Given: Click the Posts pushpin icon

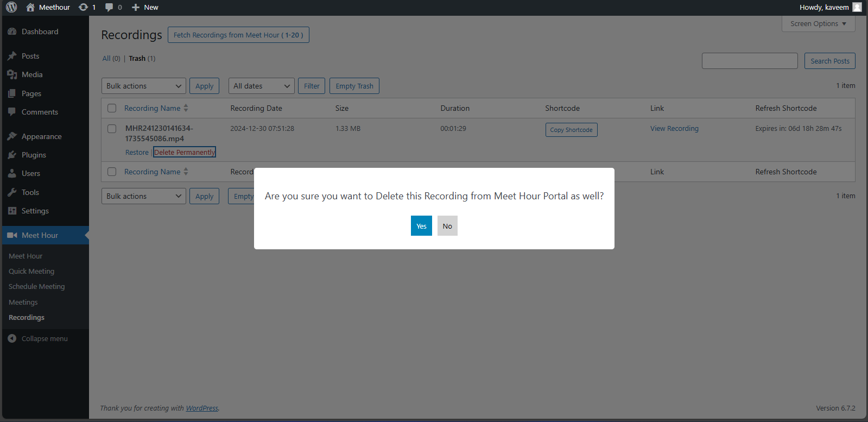Looking at the screenshot, I should [x=12, y=56].
